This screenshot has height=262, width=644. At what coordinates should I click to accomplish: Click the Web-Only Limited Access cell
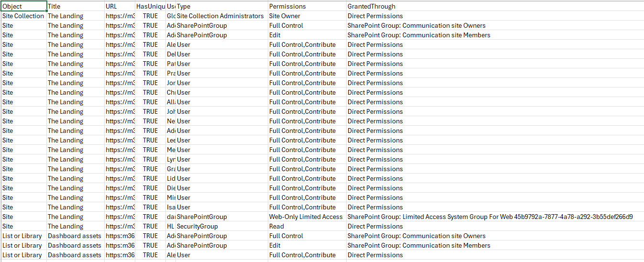coord(307,217)
